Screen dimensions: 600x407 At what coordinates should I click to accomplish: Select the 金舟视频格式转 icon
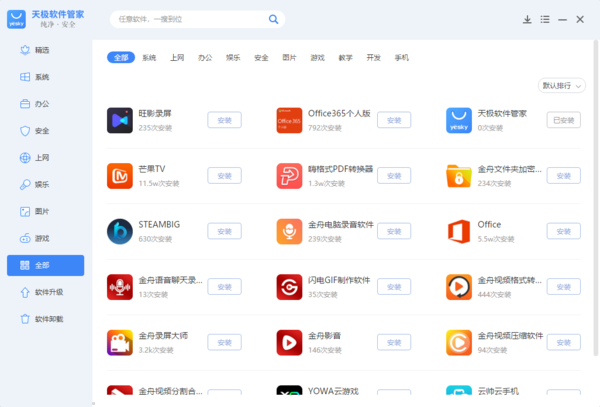459,287
